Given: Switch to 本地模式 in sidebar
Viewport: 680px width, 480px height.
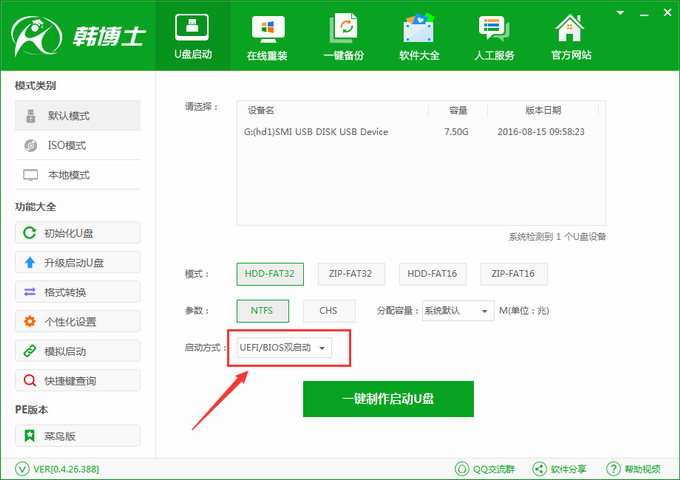Looking at the screenshot, I should point(68,175).
